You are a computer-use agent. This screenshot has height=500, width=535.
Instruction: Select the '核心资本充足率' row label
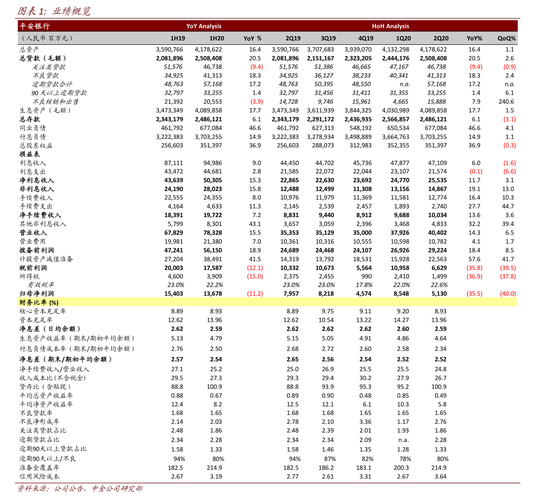pos(43,311)
